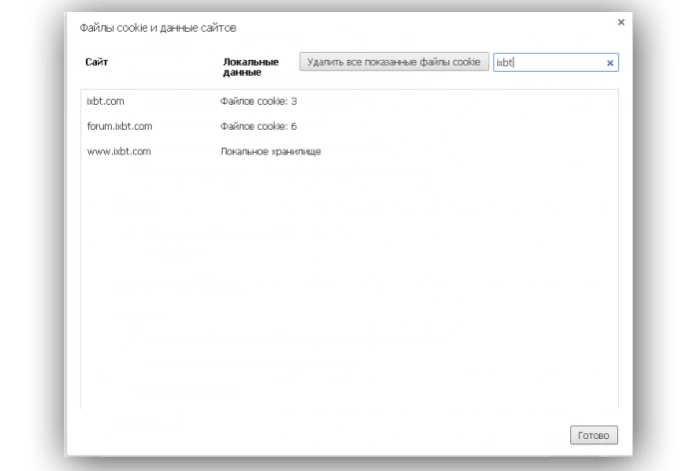Click the 'Сайт' column header
699x471 pixels.
coord(96,62)
